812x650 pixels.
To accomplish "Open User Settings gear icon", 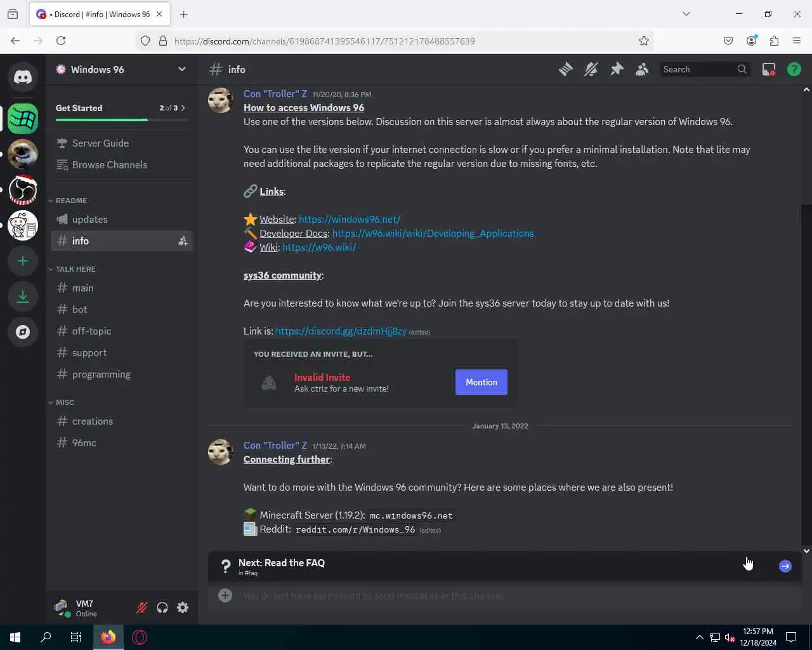I will click(183, 607).
